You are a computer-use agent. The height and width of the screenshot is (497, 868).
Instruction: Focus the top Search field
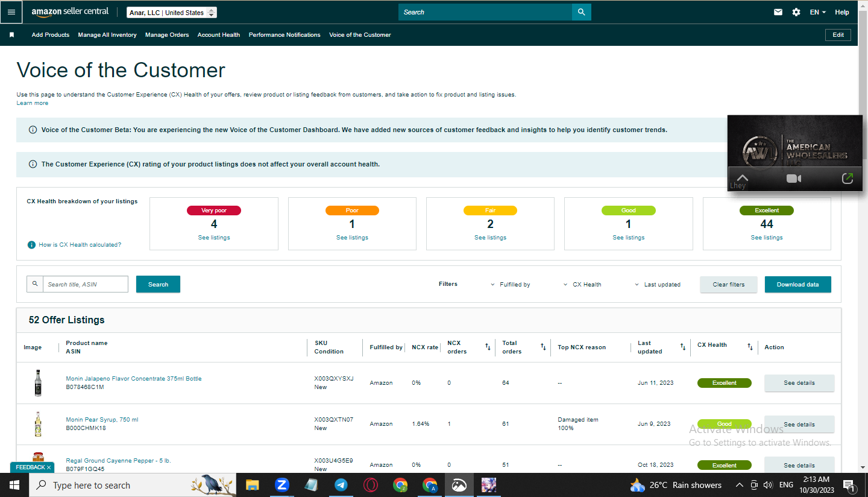tap(485, 12)
